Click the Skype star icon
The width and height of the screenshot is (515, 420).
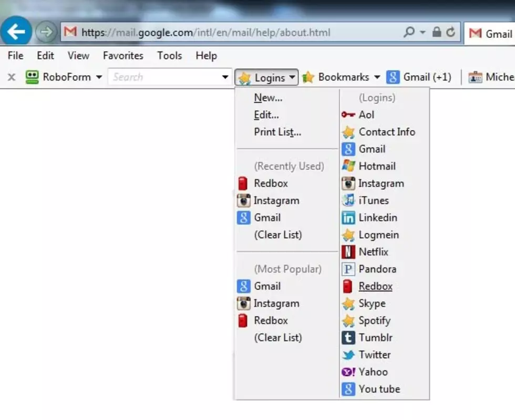(348, 303)
